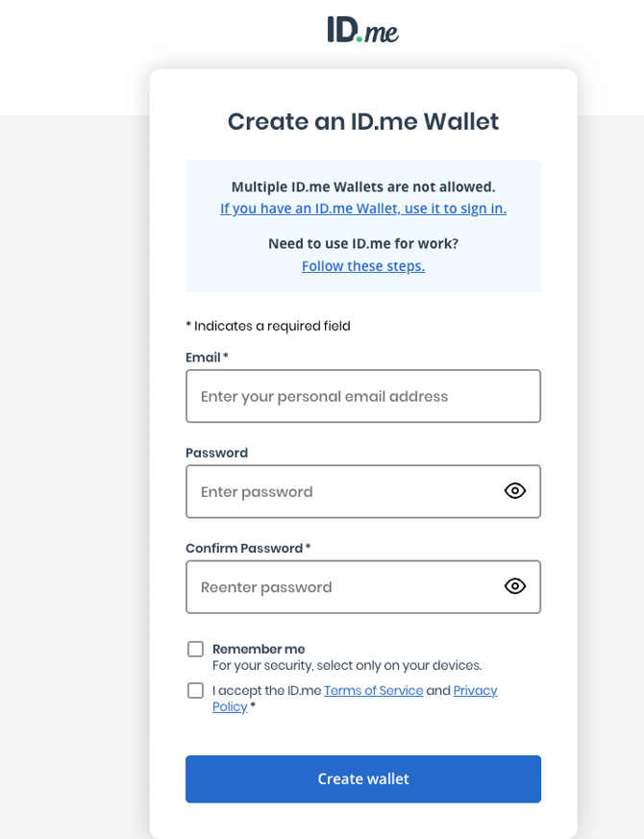Click the Password field label
The height and width of the screenshot is (839, 644).
tap(216, 453)
